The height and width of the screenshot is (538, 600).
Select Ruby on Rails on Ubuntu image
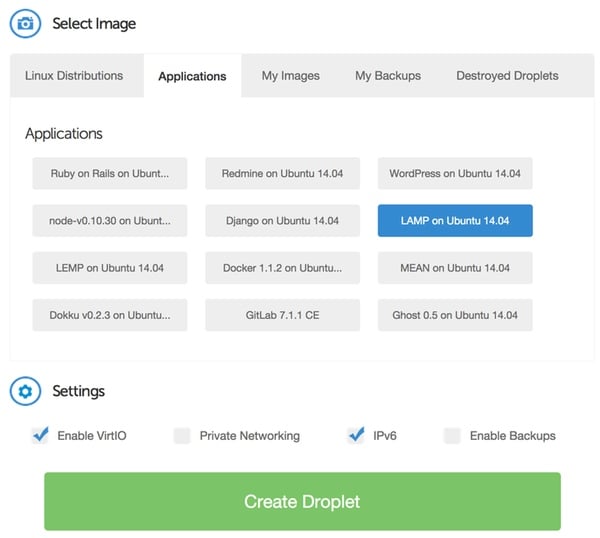[110, 173]
